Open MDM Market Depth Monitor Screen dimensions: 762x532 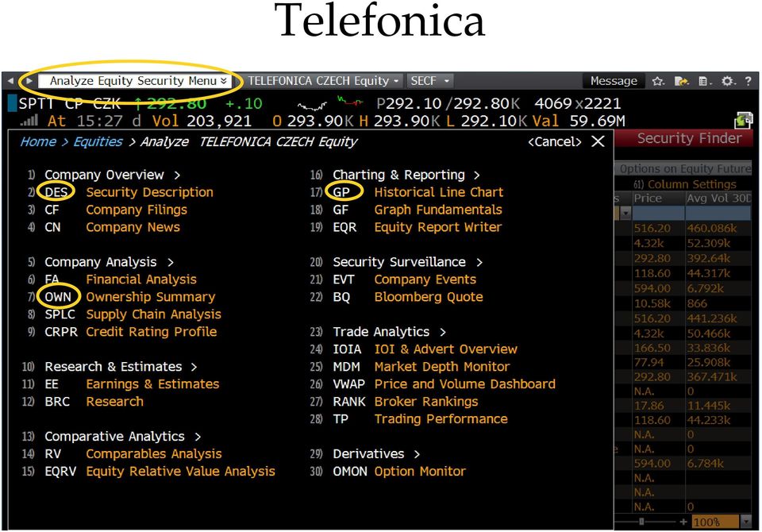pyautogui.click(x=421, y=367)
